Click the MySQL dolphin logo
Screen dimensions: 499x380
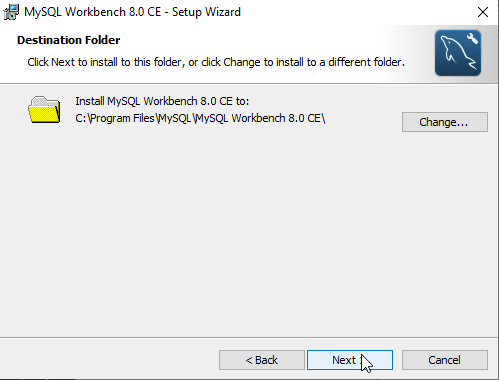[x=458, y=53]
